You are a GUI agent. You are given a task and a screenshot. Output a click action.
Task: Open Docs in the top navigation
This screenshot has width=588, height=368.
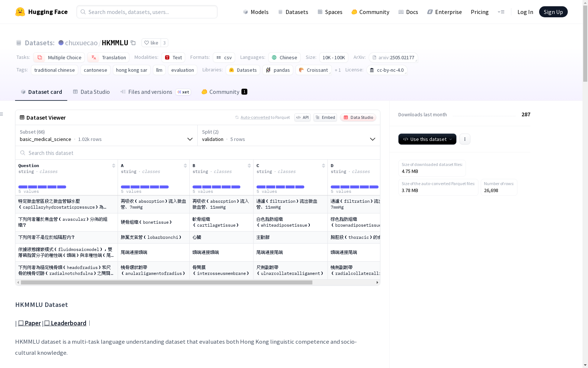tap(408, 12)
